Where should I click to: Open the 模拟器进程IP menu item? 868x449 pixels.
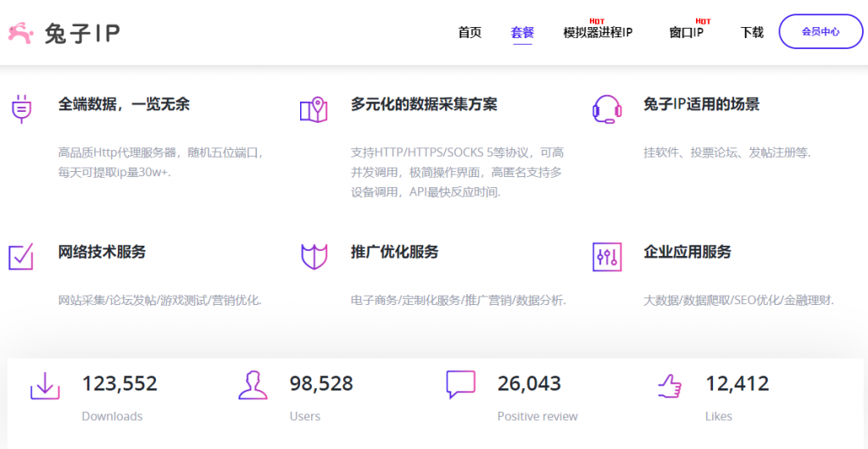tap(598, 33)
